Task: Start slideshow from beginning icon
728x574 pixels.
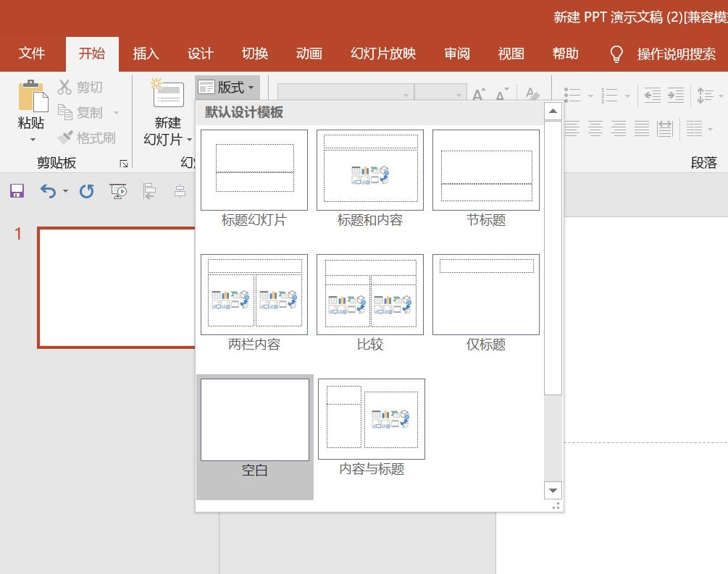Action: pos(118,191)
